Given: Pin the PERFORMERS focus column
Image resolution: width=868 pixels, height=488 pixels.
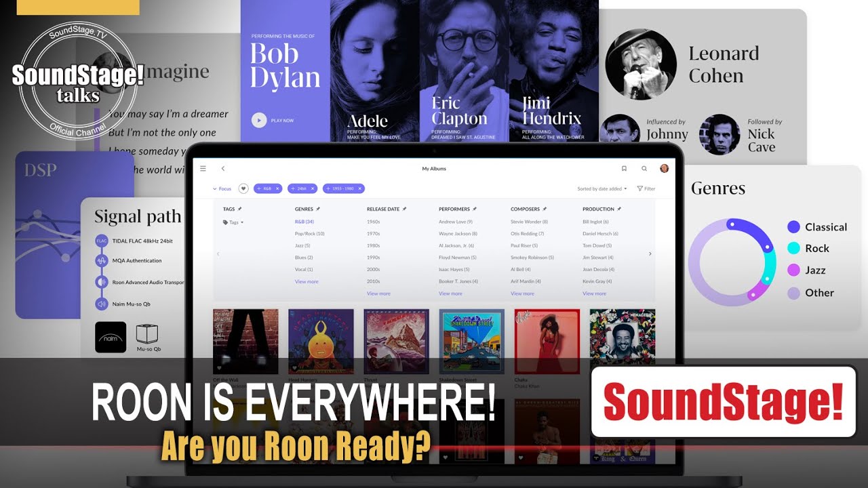Looking at the screenshot, I should pyautogui.click(x=475, y=209).
